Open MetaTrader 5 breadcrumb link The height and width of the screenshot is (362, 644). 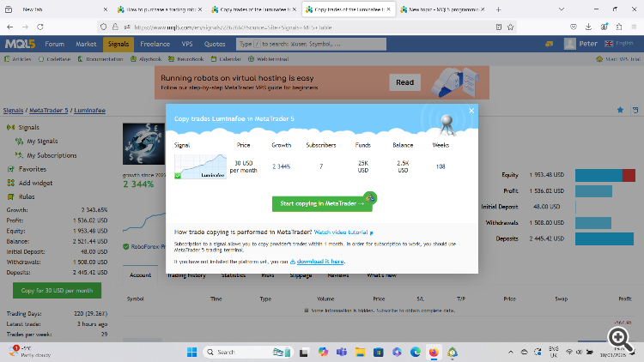click(48, 111)
